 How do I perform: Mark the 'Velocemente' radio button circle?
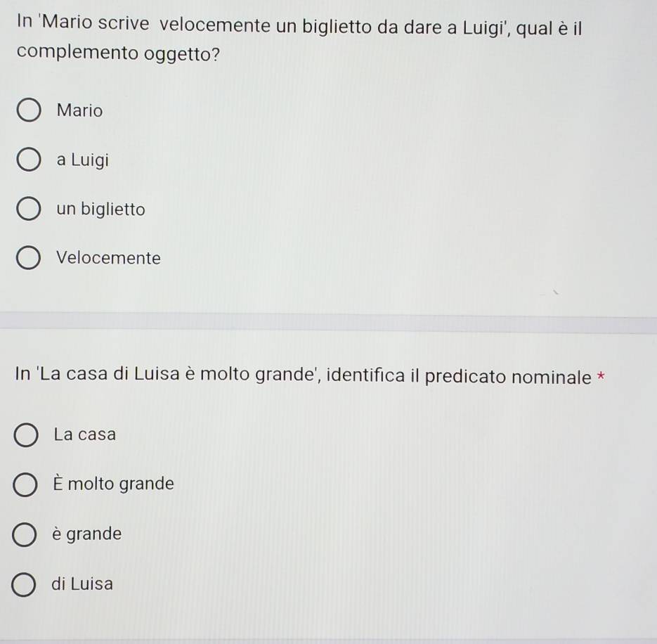(x=28, y=257)
